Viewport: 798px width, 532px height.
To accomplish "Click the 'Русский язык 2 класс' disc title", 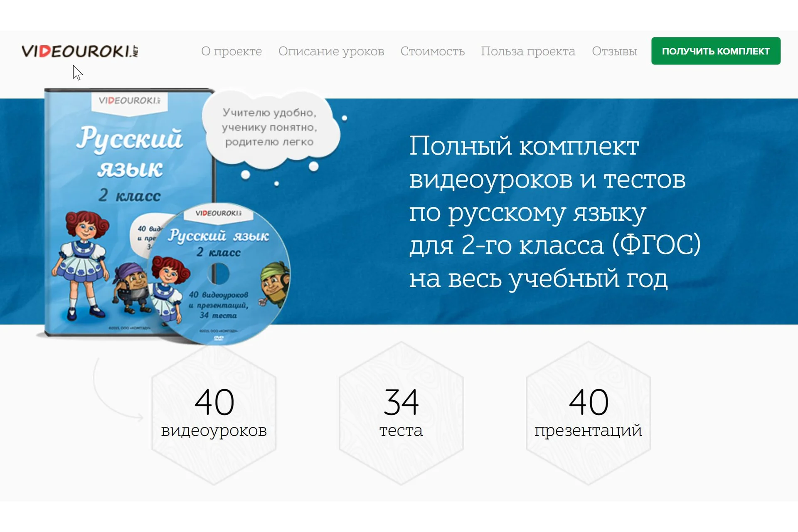I will (x=218, y=241).
